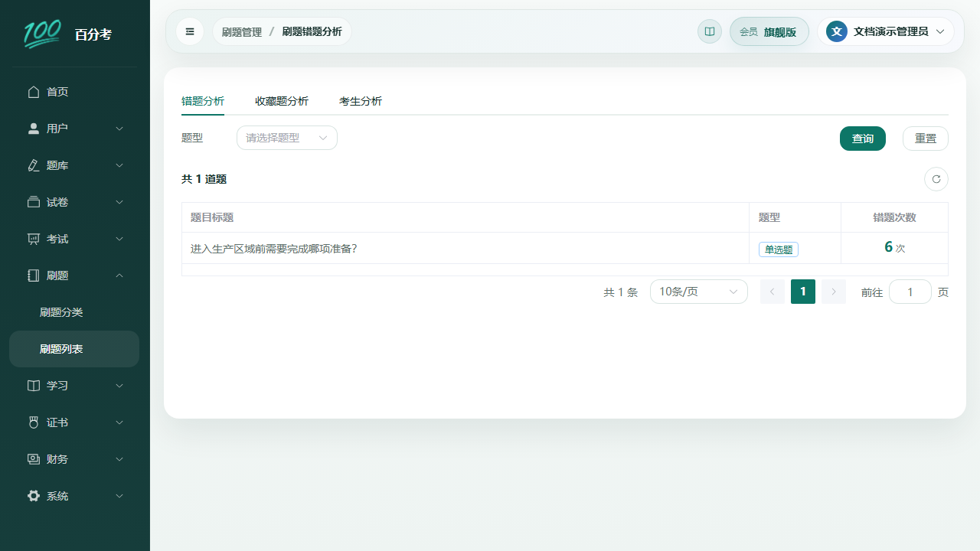This screenshot has width=980, height=551.
Task: Click the 考试 board icon
Action: click(34, 239)
